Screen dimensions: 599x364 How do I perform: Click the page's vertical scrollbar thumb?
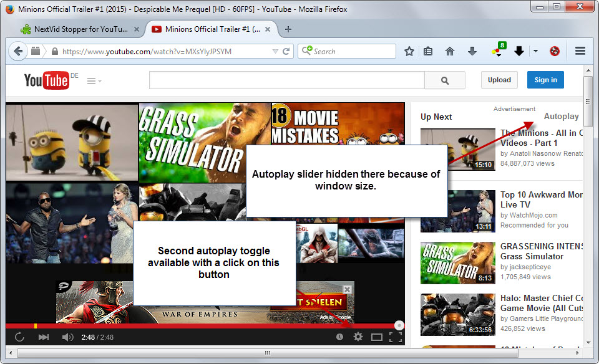pos(588,102)
